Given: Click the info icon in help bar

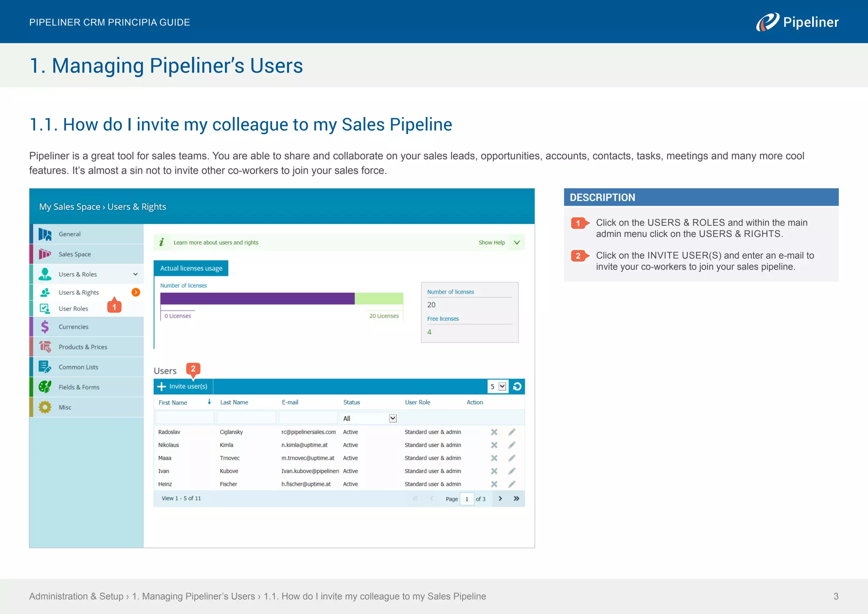Looking at the screenshot, I should tap(161, 242).
